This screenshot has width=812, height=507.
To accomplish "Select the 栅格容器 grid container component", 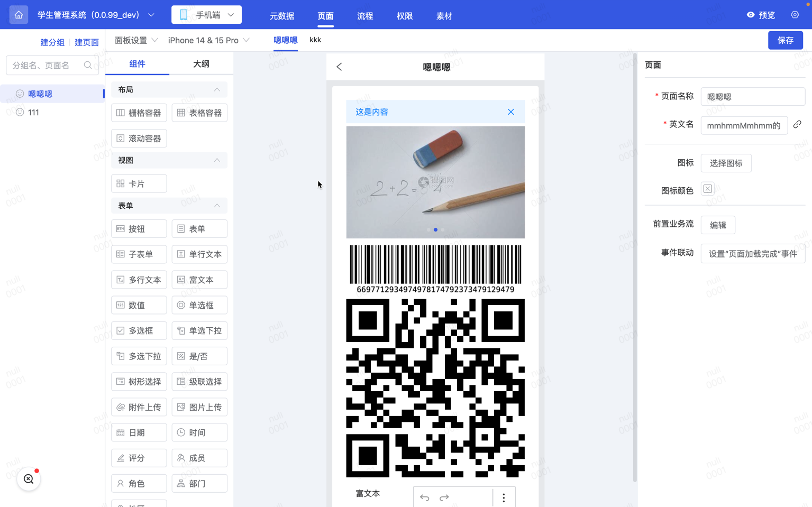I will pyautogui.click(x=139, y=113).
